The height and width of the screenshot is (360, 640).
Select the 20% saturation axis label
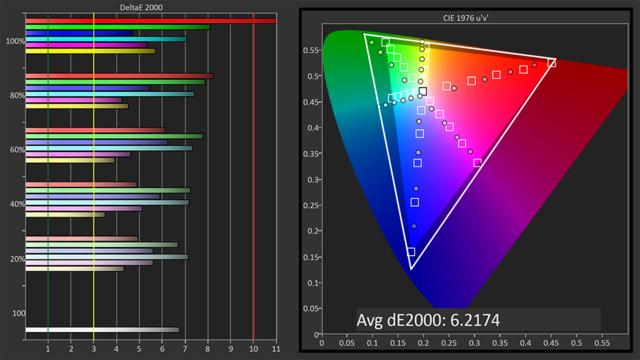click(x=17, y=259)
